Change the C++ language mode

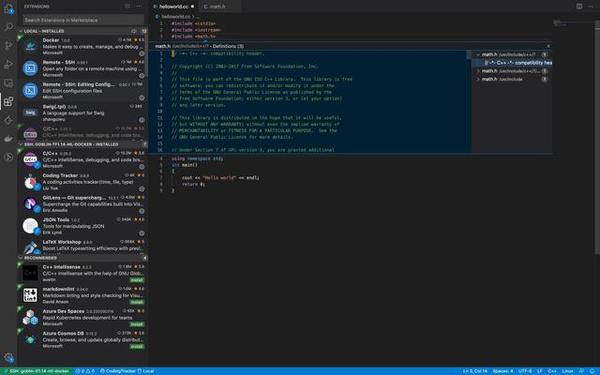click(x=552, y=371)
